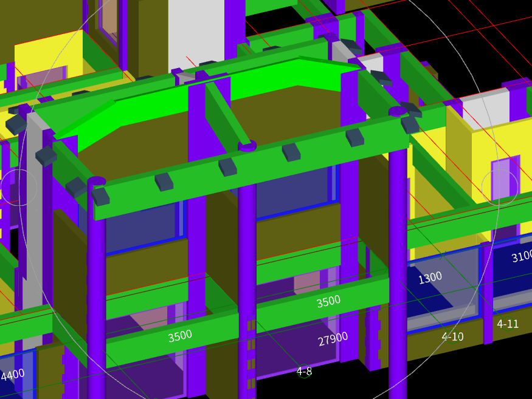Click the right orbit ring handle circle
532x399 pixels.
[500, 188]
